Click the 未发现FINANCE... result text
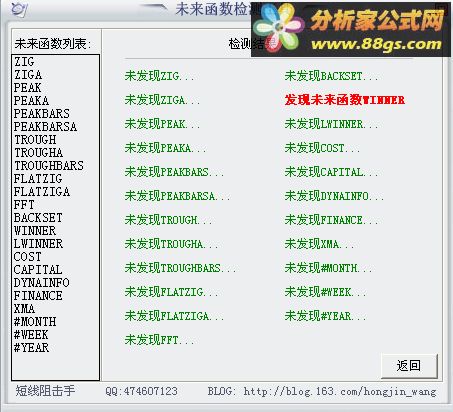This screenshot has width=453, height=412. [x=332, y=220]
